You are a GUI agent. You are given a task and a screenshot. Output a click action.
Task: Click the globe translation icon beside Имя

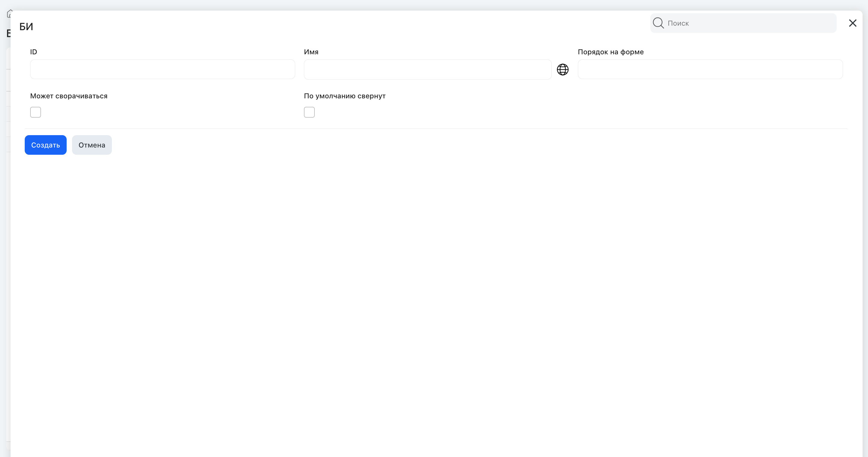pos(562,69)
